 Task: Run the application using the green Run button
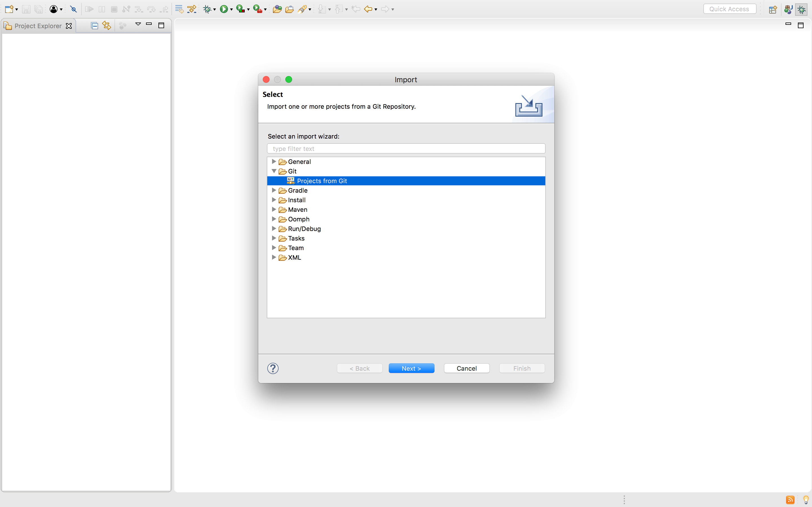coord(224,9)
